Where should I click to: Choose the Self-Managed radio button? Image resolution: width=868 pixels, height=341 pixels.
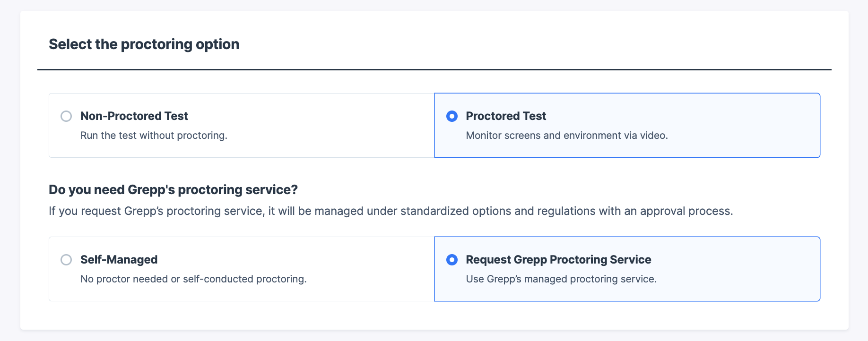pos(66,260)
